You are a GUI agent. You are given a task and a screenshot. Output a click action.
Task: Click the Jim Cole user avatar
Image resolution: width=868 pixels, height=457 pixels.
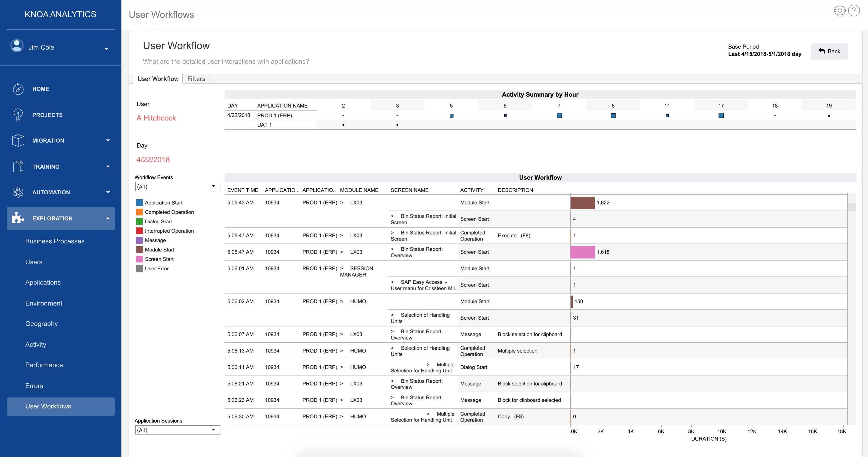pos(17,46)
